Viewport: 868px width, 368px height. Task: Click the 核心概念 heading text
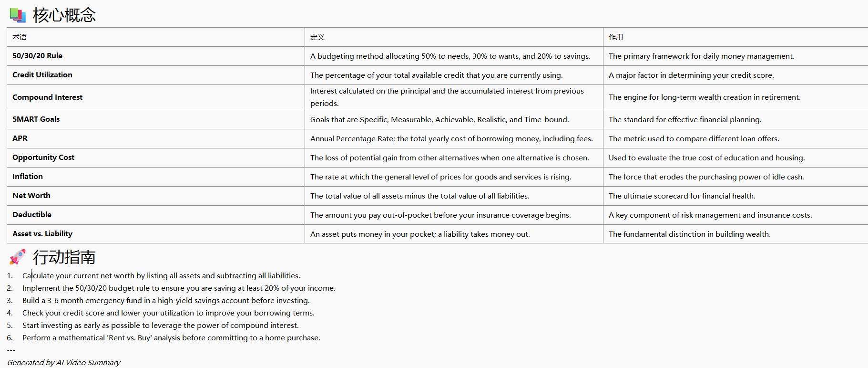pos(64,15)
